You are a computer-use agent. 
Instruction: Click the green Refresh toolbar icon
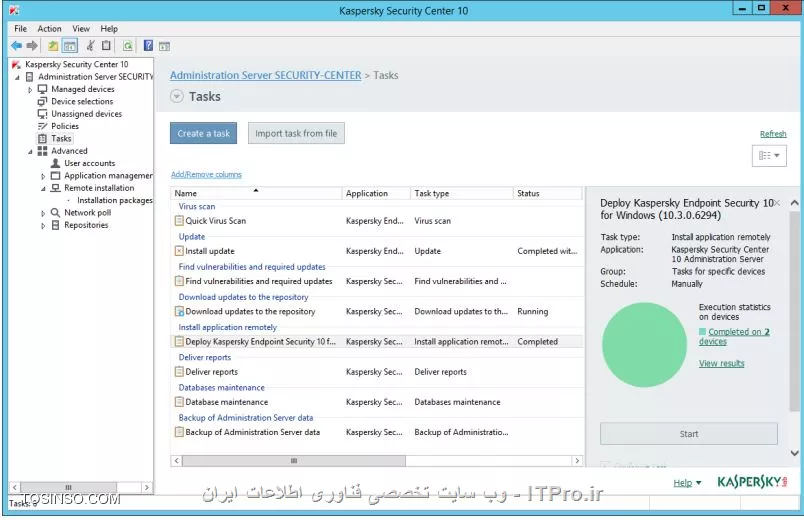[128, 46]
